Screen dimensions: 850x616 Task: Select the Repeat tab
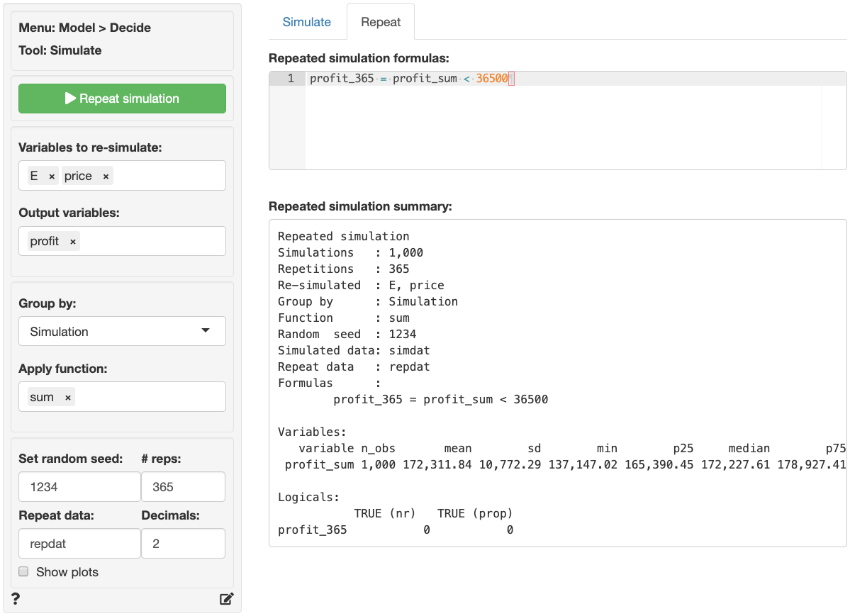tap(381, 22)
